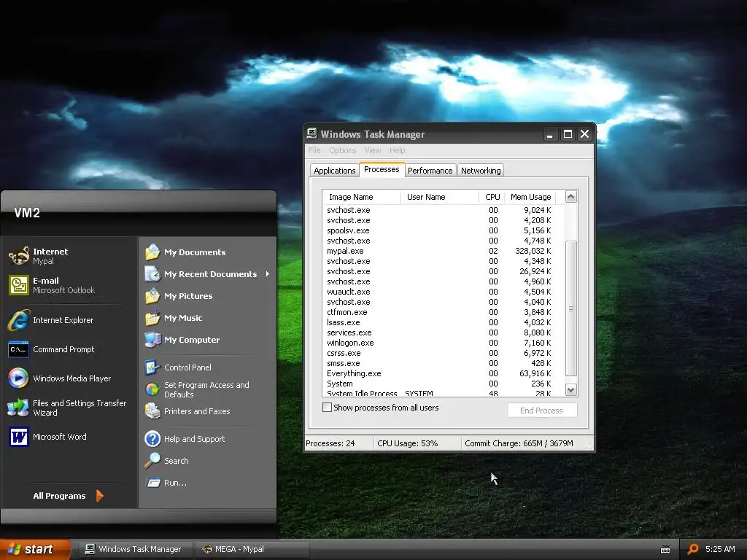Expand All Programs arrow

tap(99, 496)
